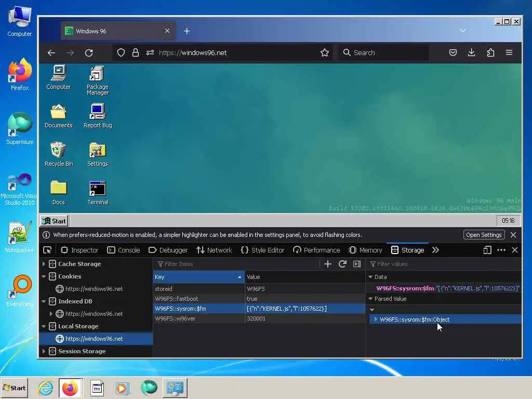
Task: Collapse the Cookies tree node
Action: point(44,276)
